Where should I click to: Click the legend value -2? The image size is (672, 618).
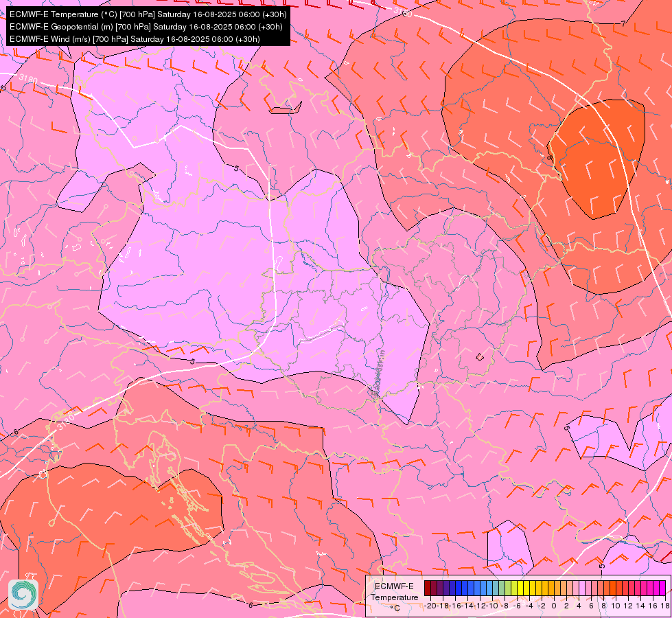(x=542, y=606)
